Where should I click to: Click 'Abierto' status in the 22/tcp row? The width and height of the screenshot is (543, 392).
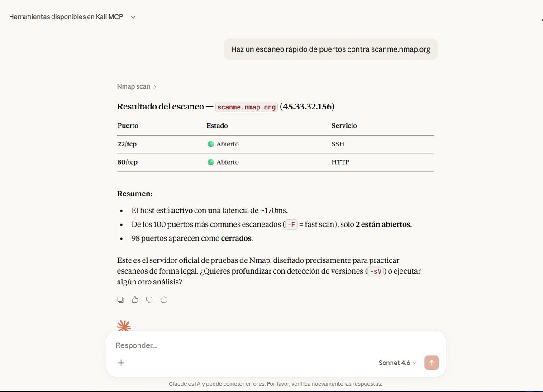[223, 144]
